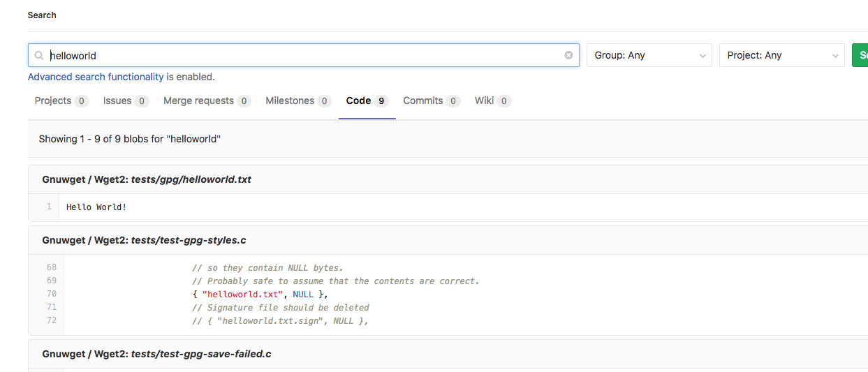This screenshot has width=868, height=372.
Task: Switch to the Wiki tab
Action: [493, 101]
